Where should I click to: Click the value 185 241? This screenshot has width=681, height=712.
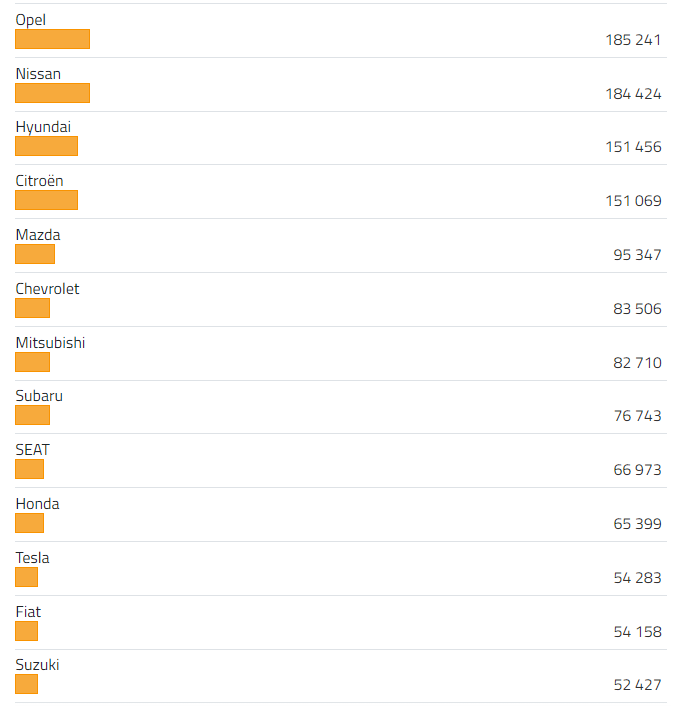click(x=633, y=40)
